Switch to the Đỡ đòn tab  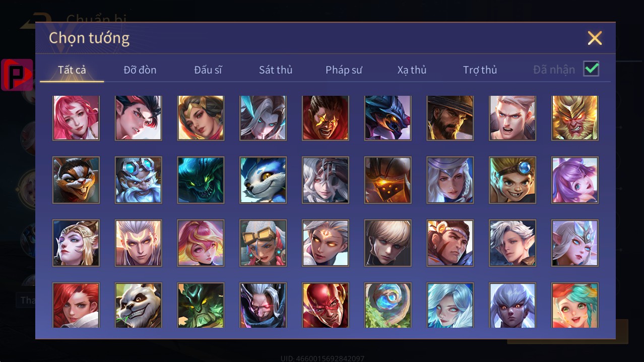point(140,70)
